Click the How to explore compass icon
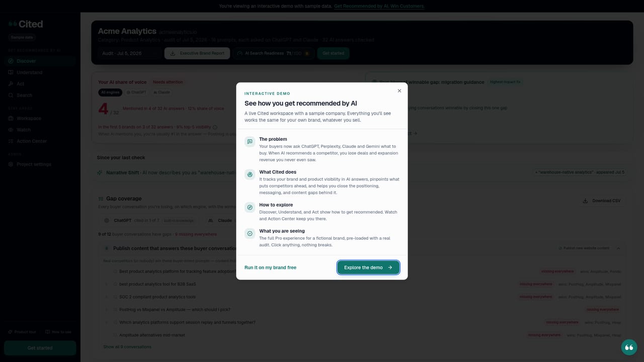Screen dimensions: 644x362 click(x=250, y=207)
